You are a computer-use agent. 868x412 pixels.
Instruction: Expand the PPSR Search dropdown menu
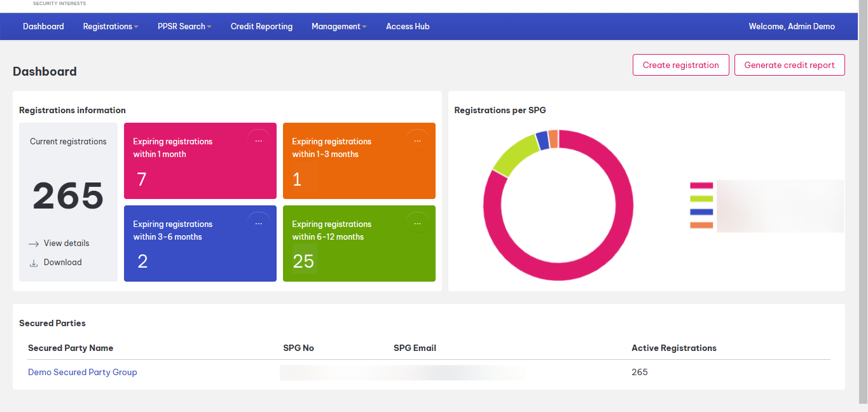coord(184,27)
